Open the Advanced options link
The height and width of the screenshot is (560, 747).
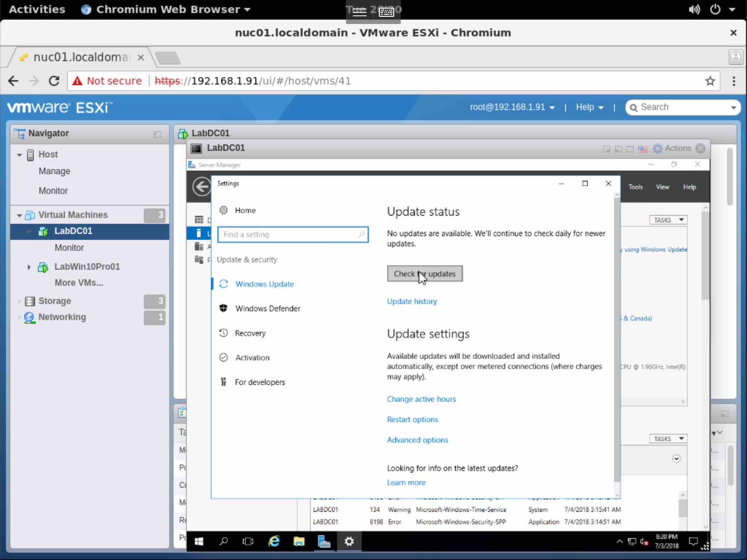click(417, 440)
